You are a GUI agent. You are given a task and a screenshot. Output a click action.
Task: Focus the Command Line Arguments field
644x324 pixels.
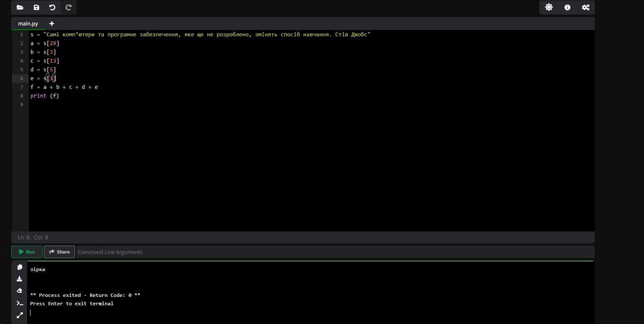tap(333, 252)
